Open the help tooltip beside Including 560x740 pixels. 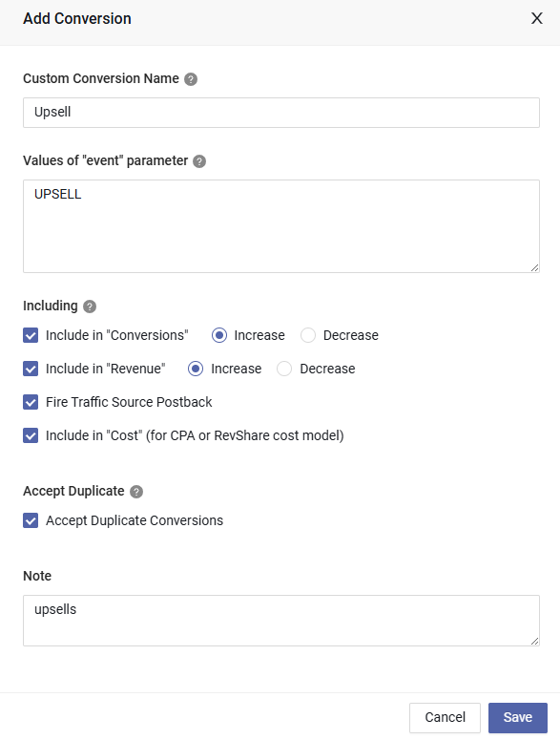pyautogui.click(x=90, y=307)
